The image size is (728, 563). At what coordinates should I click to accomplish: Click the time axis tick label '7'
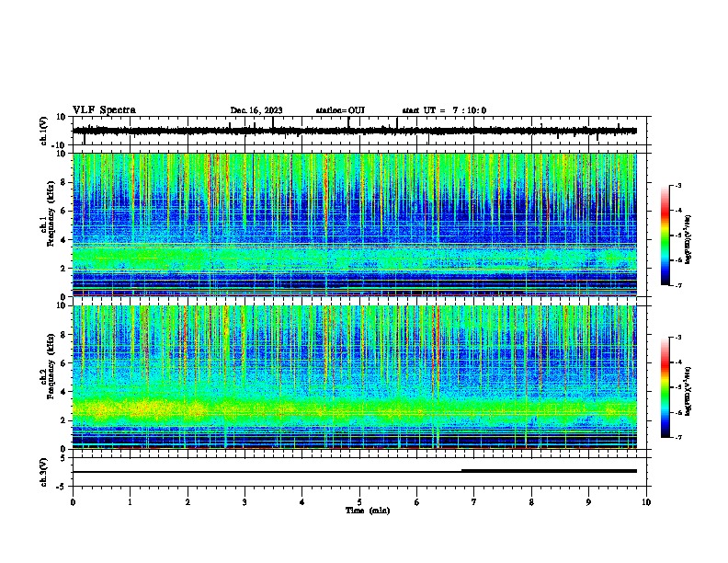474,502
